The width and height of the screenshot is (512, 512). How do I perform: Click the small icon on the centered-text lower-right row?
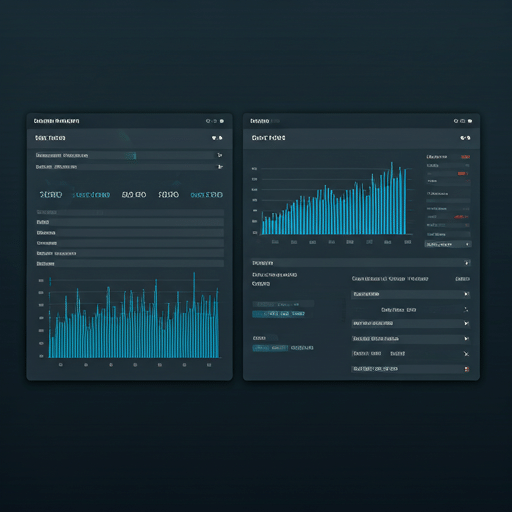pos(466,310)
